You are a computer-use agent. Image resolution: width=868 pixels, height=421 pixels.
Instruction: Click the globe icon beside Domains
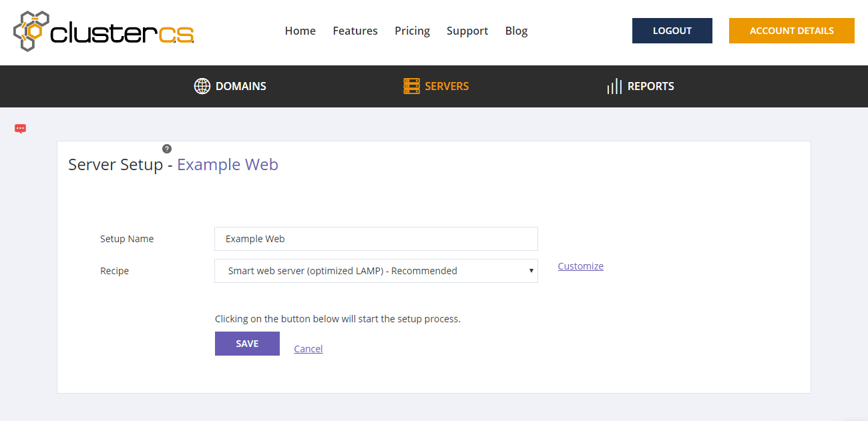(x=202, y=86)
